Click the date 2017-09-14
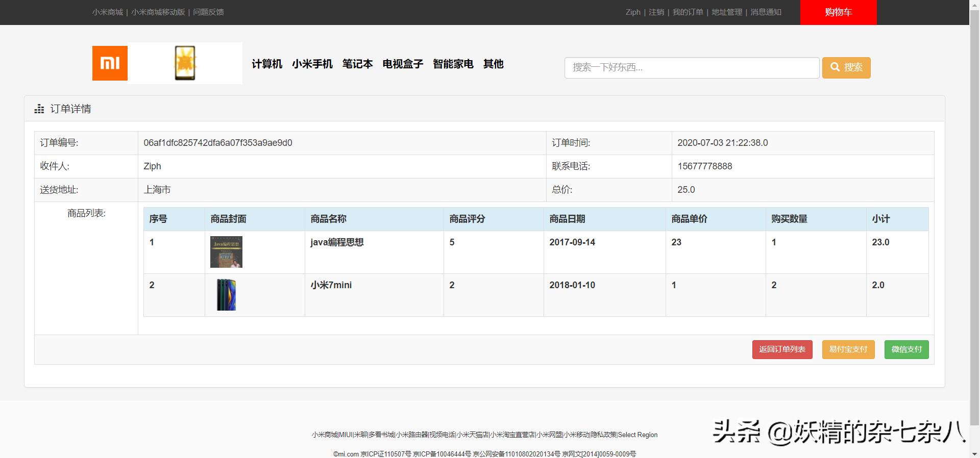This screenshot has height=458, width=980. pos(572,242)
